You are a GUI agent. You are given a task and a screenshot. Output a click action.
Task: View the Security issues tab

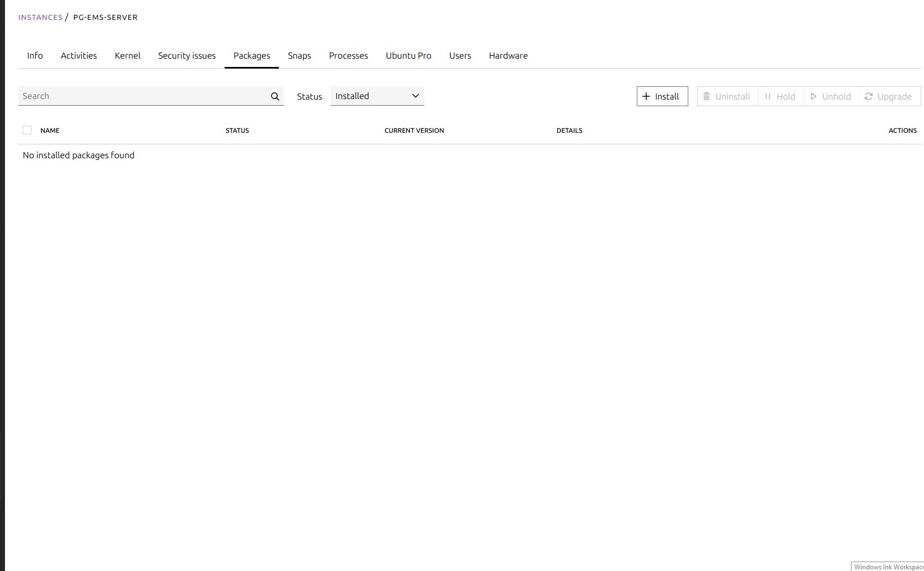(x=186, y=56)
